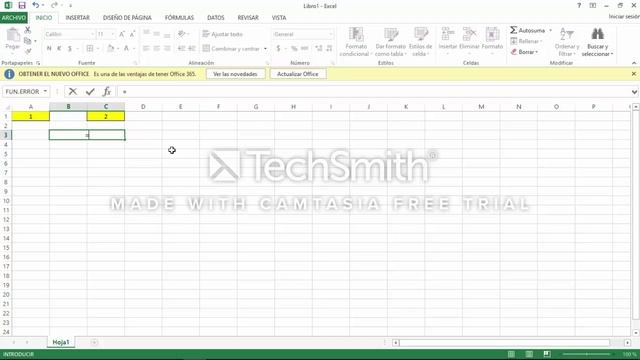The width and height of the screenshot is (640, 360).
Task: Open the Insert Function fx dialog
Action: 107,91
